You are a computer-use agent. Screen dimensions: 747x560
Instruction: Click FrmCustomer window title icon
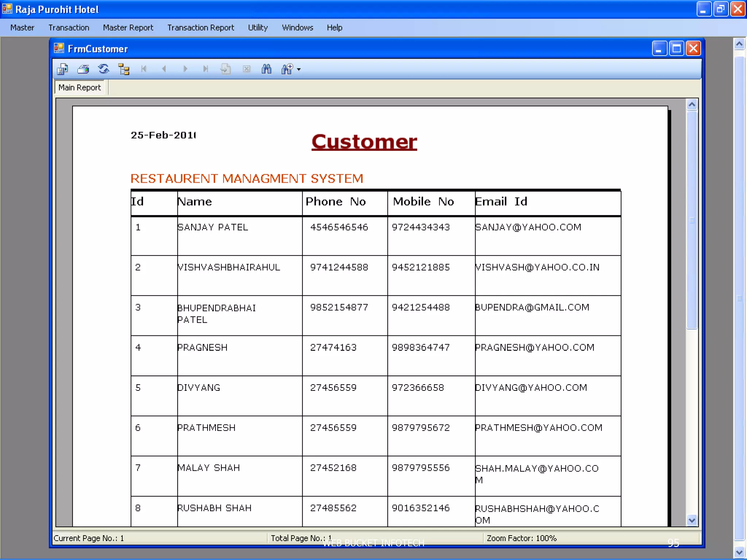[59, 48]
